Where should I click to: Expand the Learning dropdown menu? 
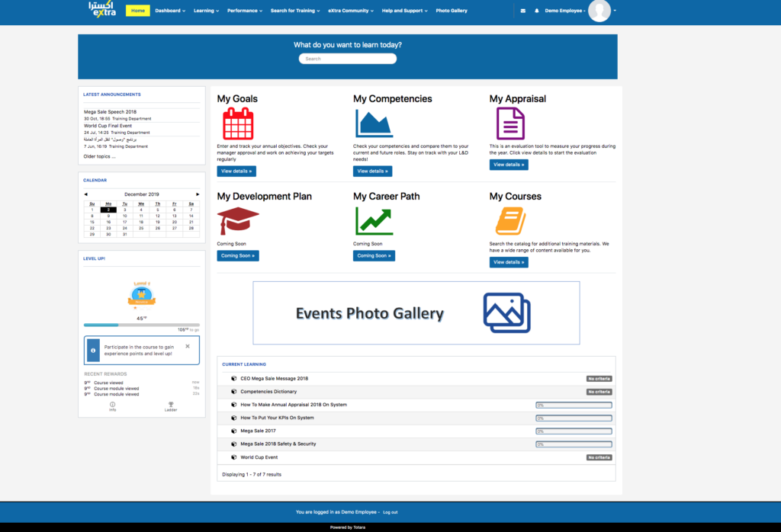click(x=206, y=11)
